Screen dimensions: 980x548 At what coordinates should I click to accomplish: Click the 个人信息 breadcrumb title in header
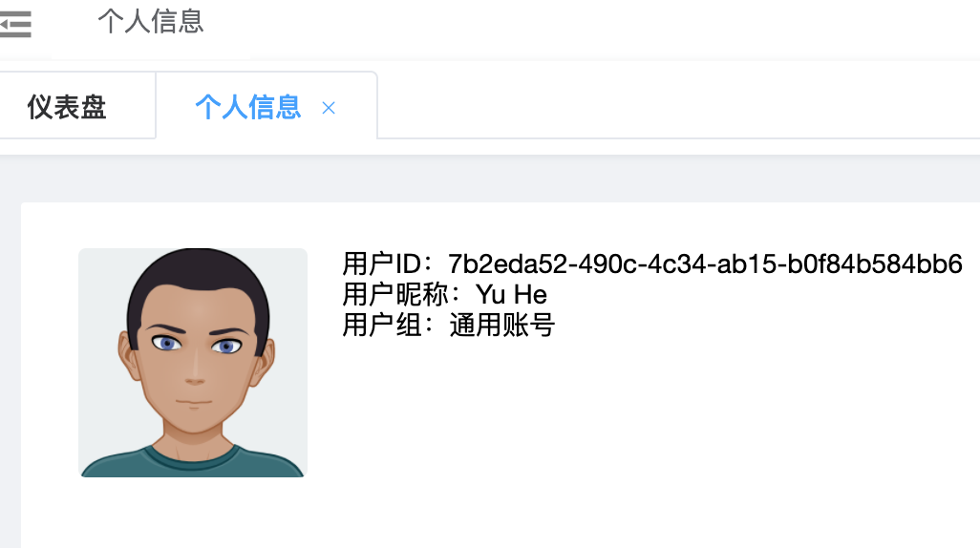151,21
